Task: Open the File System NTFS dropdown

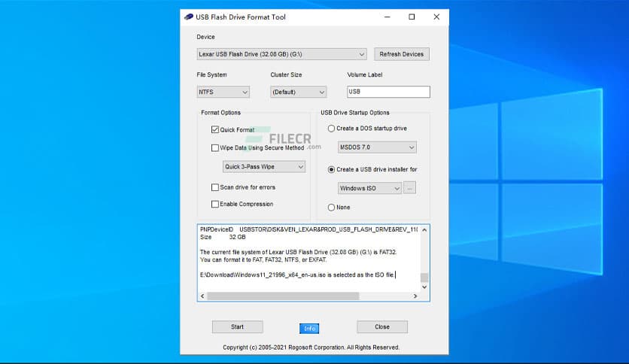Action: pos(223,92)
